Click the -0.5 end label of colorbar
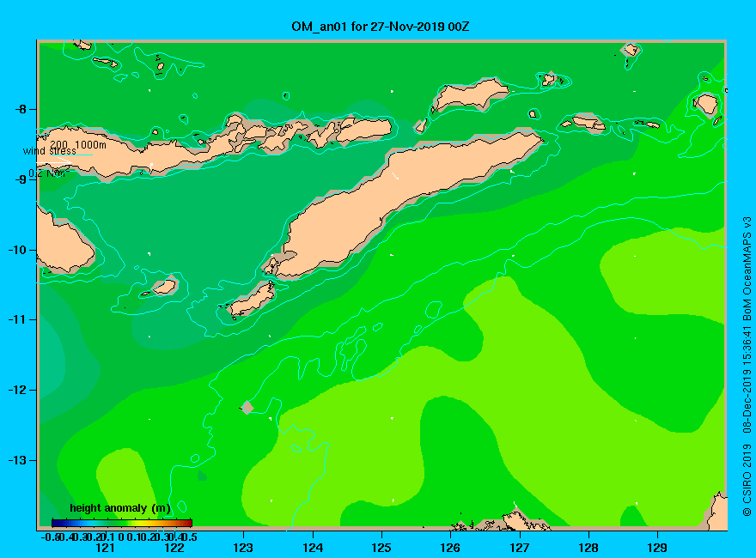 click(51, 537)
